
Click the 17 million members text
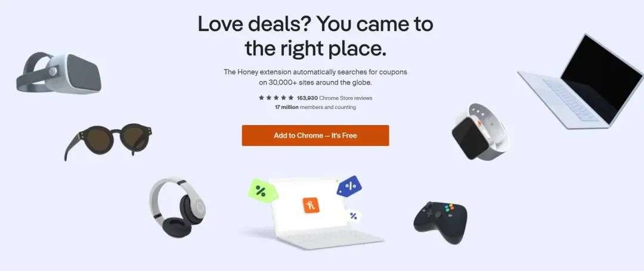[x=315, y=107]
